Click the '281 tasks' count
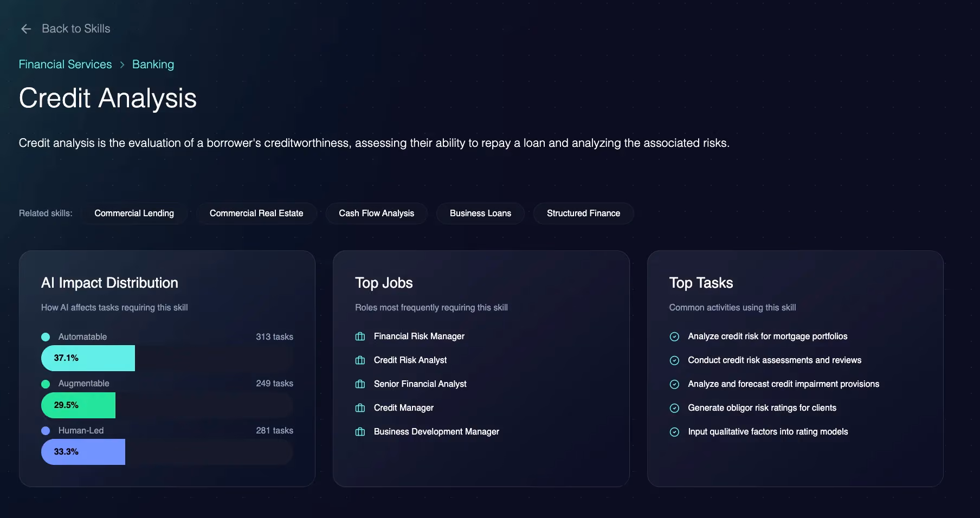The image size is (980, 518). pyautogui.click(x=274, y=431)
